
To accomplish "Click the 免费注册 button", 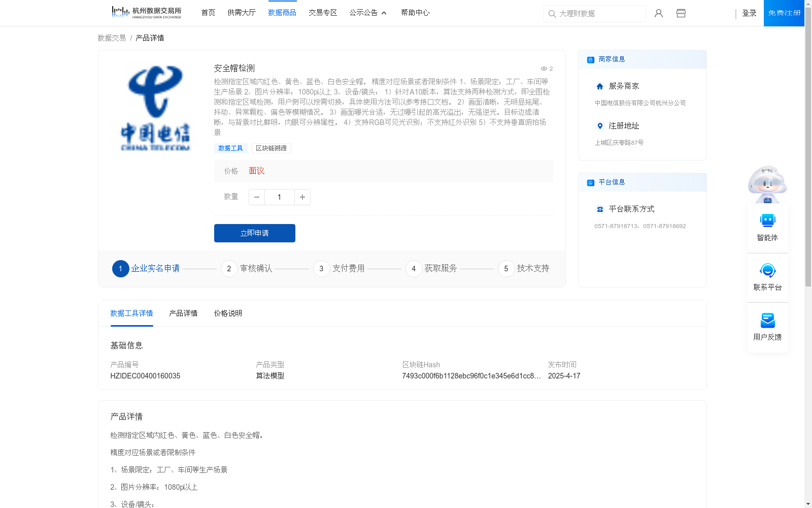I will pyautogui.click(x=784, y=13).
